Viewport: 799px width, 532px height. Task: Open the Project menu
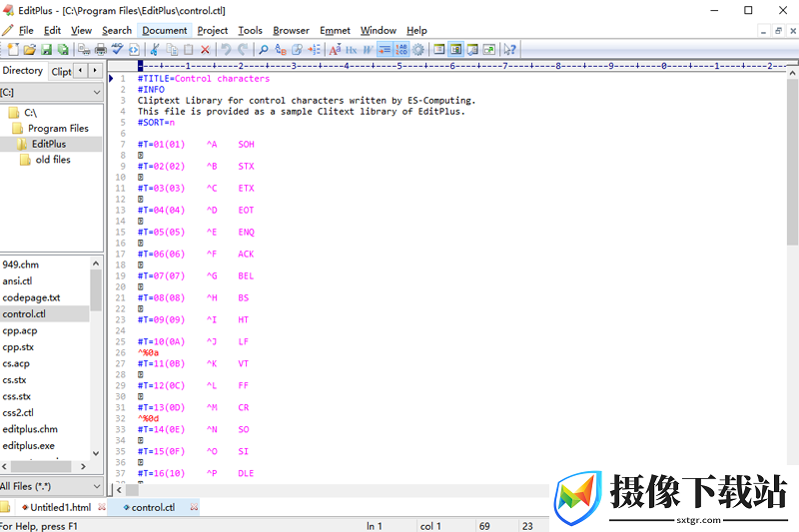[x=213, y=31]
